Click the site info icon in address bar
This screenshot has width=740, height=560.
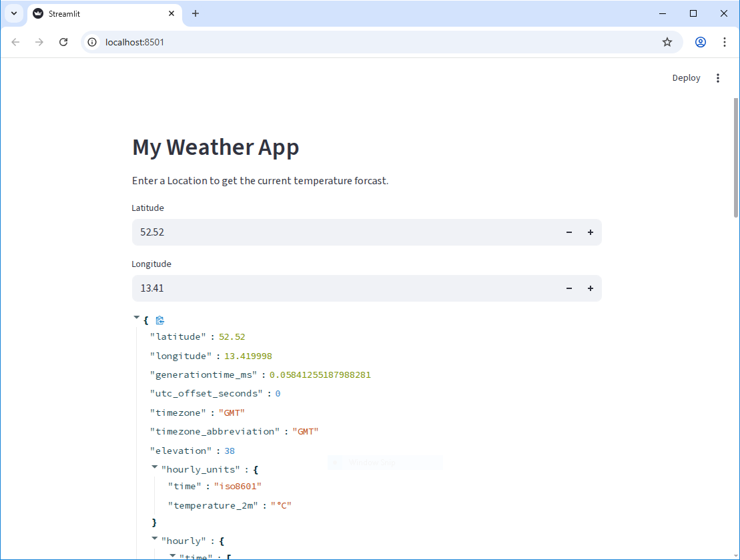(x=91, y=41)
